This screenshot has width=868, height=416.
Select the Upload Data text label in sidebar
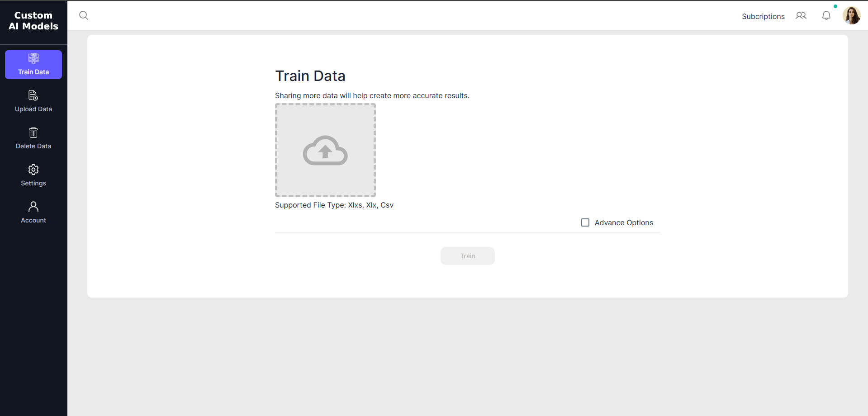(33, 109)
